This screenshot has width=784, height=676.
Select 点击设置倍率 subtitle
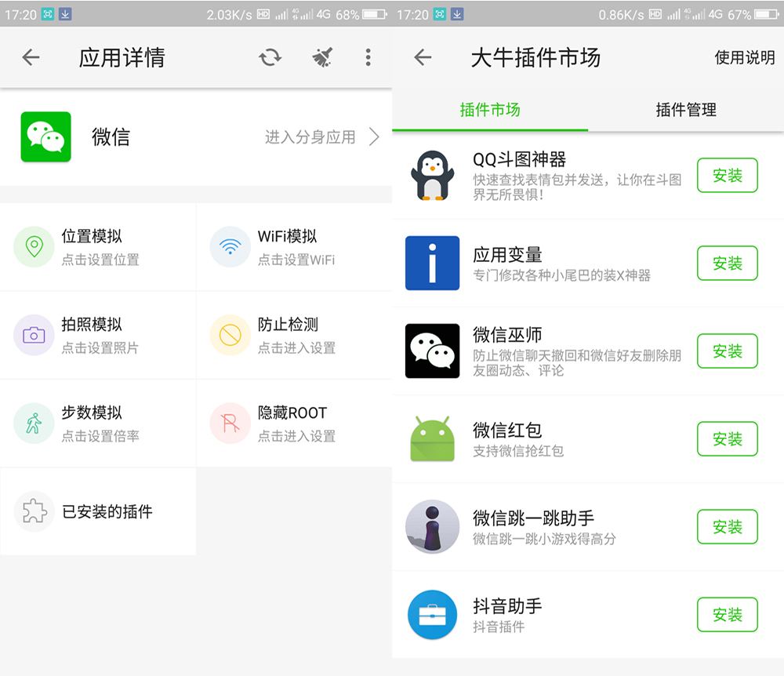point(100,436)
